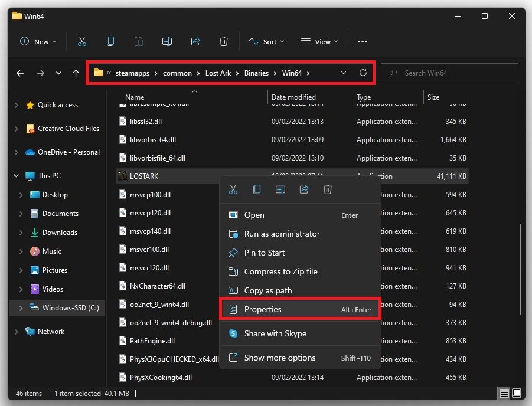Open the View dropdown menu
The image size is (532, 406).
tap(320, 41)
